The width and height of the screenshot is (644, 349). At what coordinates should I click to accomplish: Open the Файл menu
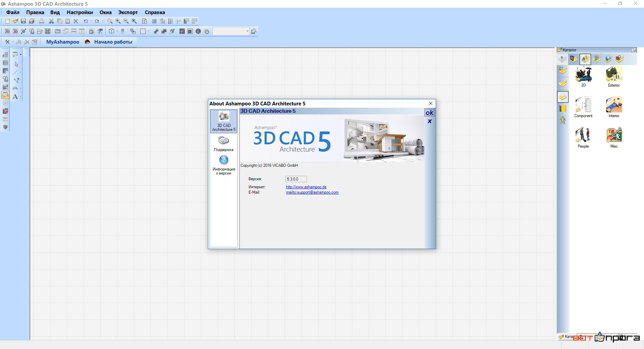[x=13, y=12]
